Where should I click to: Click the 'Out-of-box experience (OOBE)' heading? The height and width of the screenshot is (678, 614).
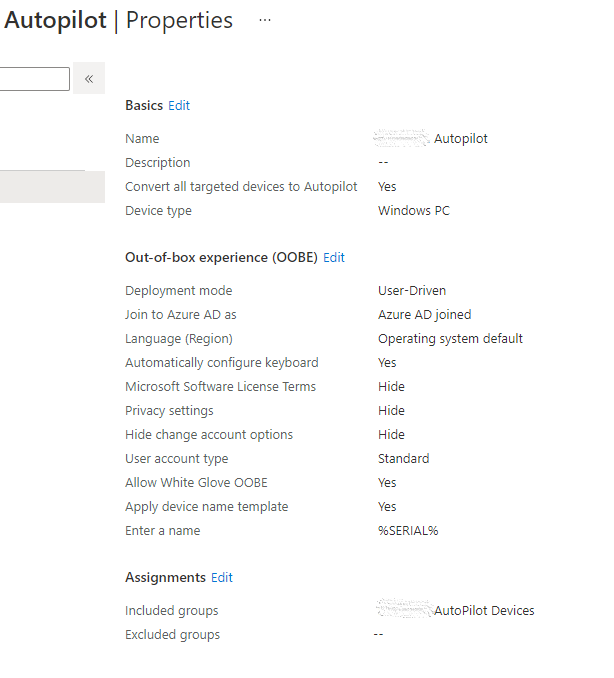tap(221, 258)
